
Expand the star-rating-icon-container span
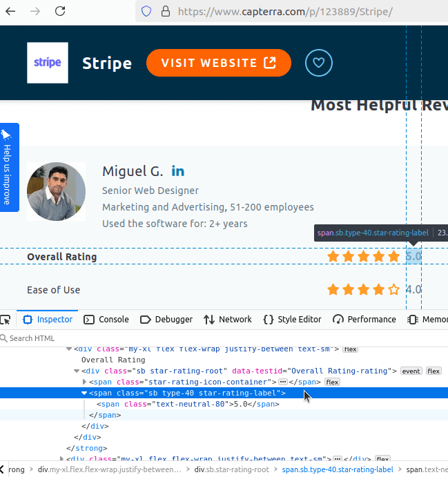84,382
